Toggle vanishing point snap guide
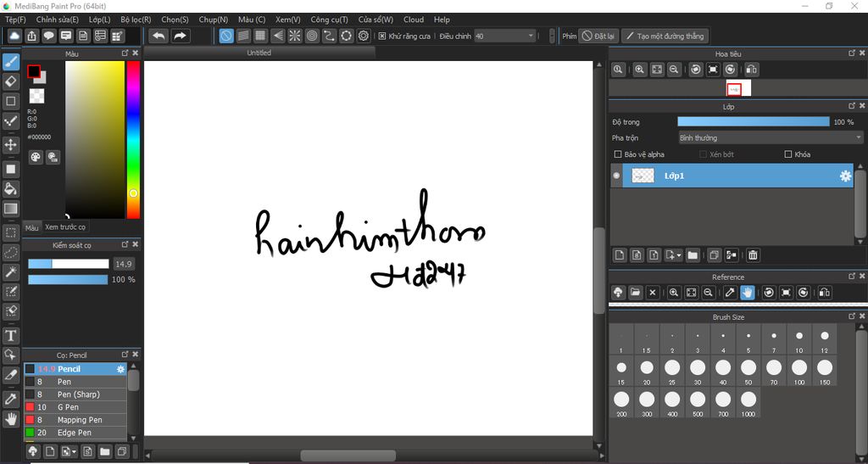The width and height of the screenshot is (868, 464). click(x=277, y=36)
